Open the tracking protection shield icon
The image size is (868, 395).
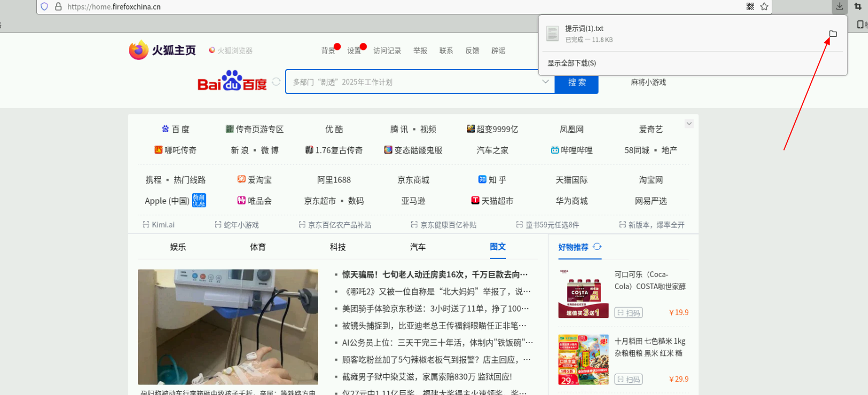coord(44,6)
